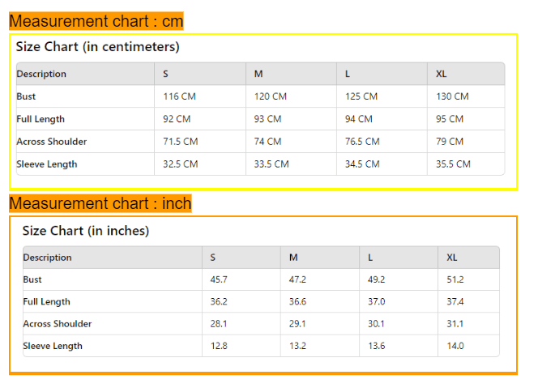Select the Sleeve Length label in inches table
Viewport: 538px width, 392px height.
53,346
